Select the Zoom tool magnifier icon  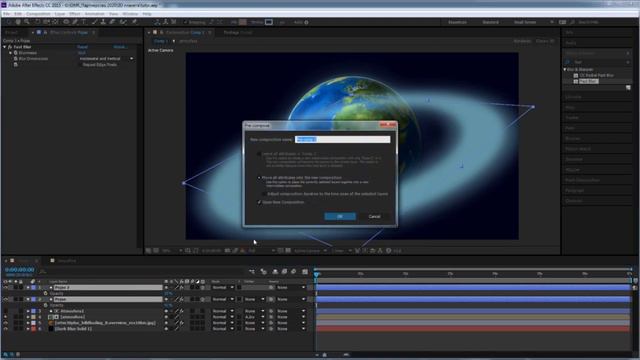(27, 22)
